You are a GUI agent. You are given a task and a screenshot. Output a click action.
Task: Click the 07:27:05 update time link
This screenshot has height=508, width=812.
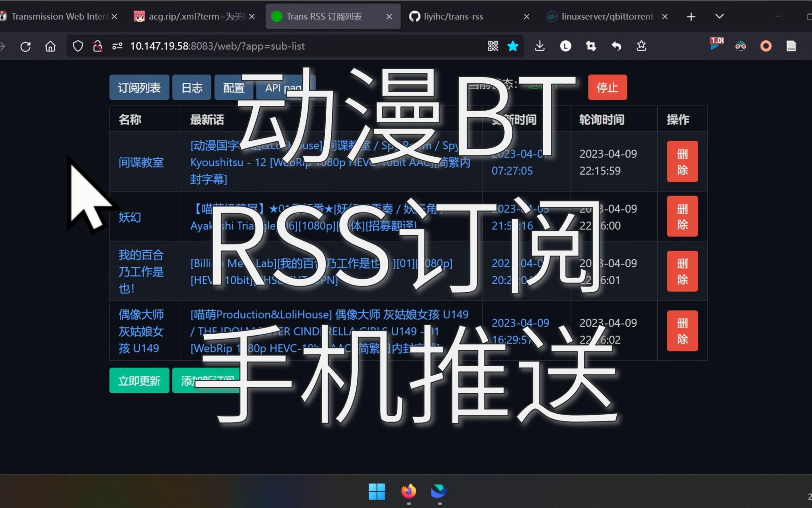(x=512, y=171)
